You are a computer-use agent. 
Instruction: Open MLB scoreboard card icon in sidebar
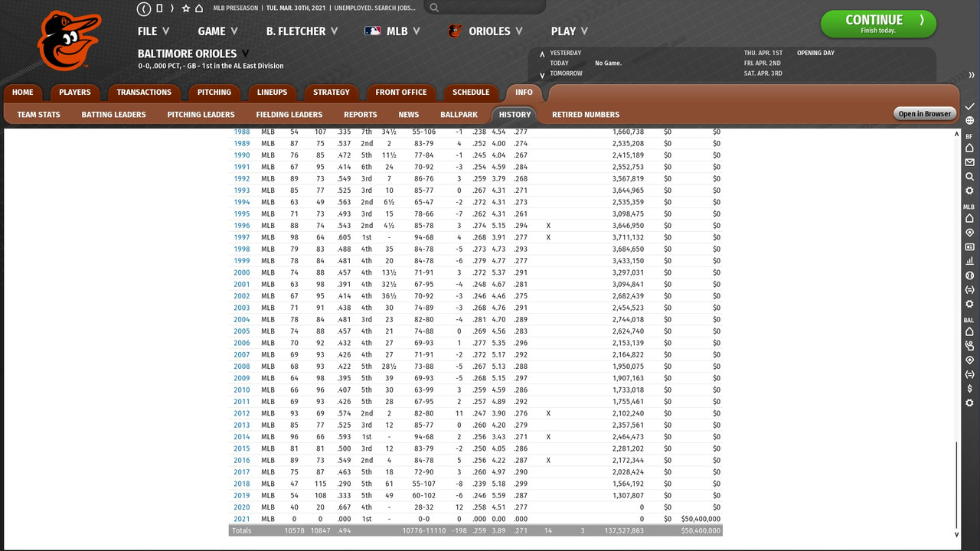(x=969, y=247)
